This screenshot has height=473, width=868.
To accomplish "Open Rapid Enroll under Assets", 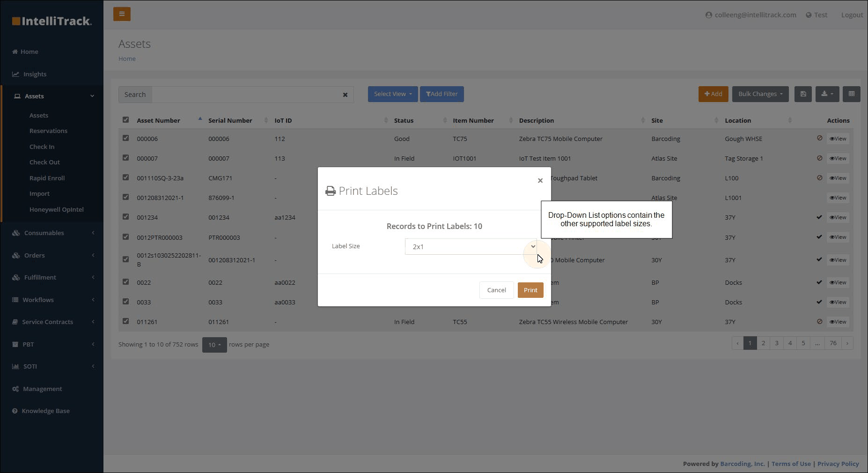I will click(x=47, y=178).
